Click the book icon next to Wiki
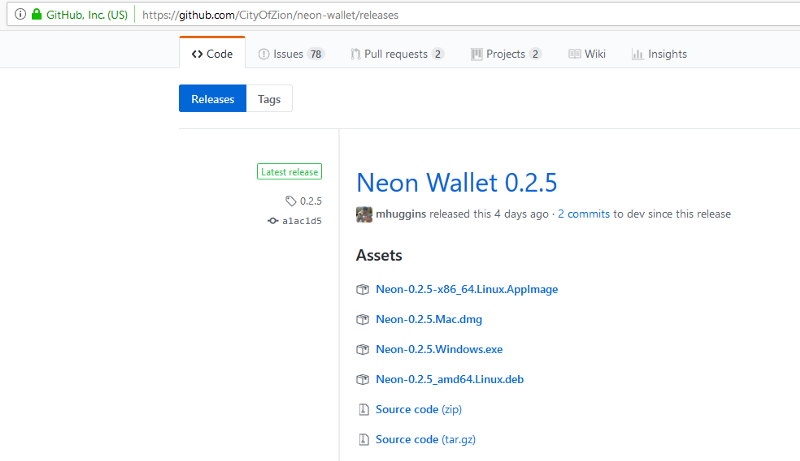Viewport: 800px width, 461px height. 574,54
